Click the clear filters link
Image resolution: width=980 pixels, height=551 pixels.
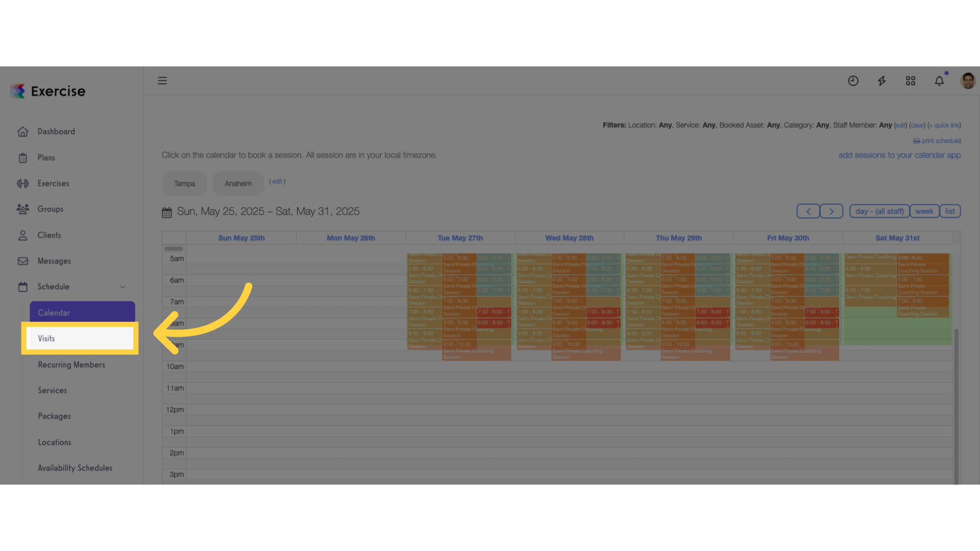pos(917,126)
